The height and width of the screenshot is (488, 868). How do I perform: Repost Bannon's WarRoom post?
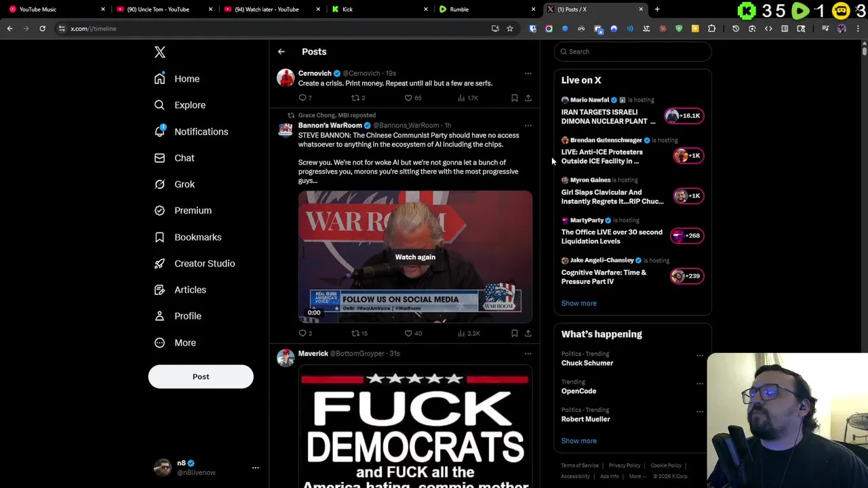(x=355, y=333)
